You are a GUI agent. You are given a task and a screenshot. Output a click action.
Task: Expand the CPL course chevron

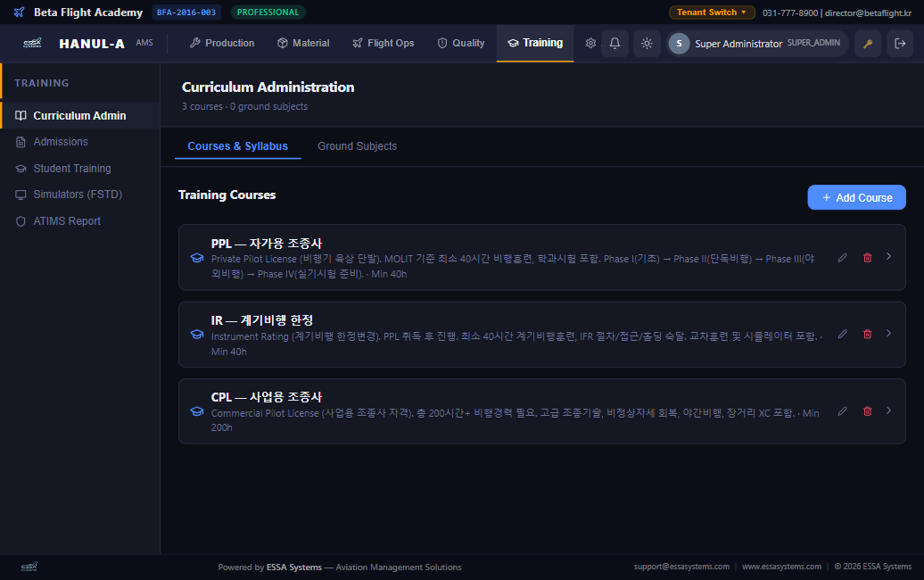click(888, 410)
